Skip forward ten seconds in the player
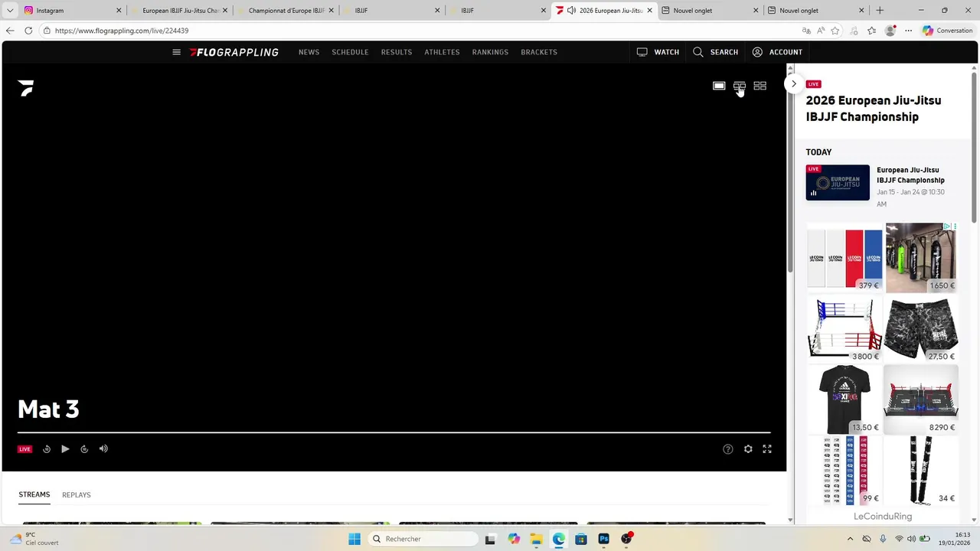Screen dimensions: 980x551 [84, 449]
